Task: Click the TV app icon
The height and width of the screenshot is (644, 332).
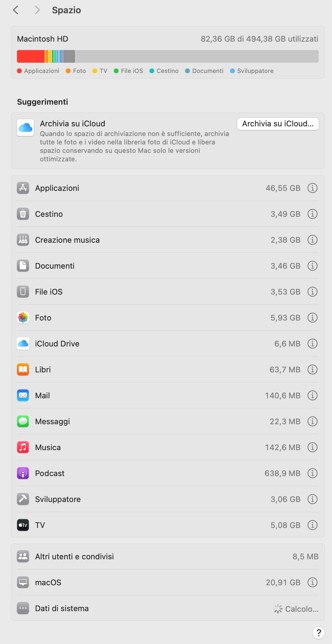Action: click(x=23, y=525)
